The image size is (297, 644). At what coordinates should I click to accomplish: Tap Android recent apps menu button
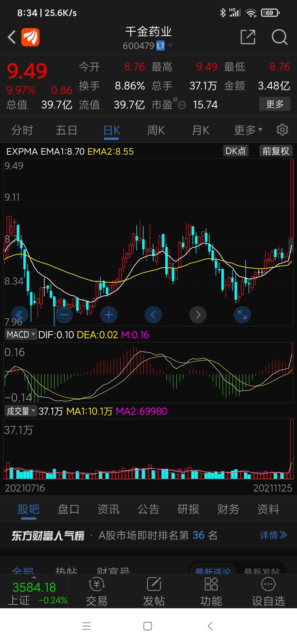click(x=86, y=626)
